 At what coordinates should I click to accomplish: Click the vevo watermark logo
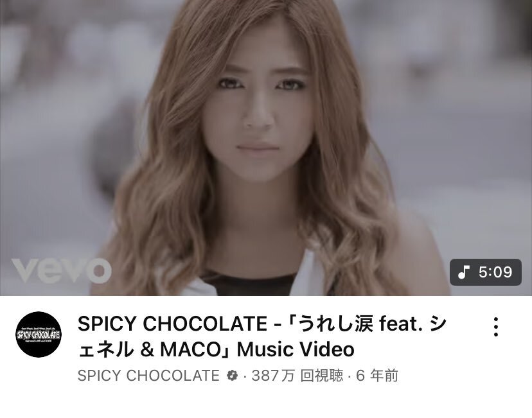[62, 270]
